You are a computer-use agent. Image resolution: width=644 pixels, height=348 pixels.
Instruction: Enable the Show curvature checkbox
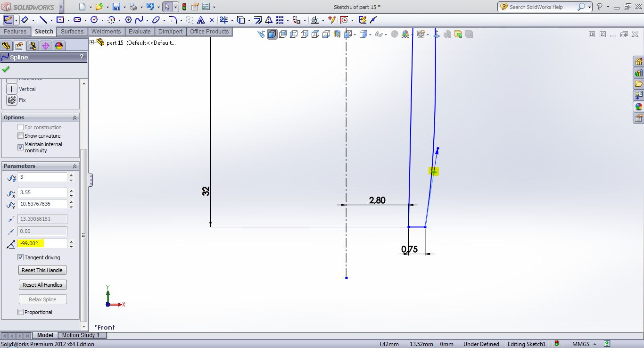[x=20, y=136]
